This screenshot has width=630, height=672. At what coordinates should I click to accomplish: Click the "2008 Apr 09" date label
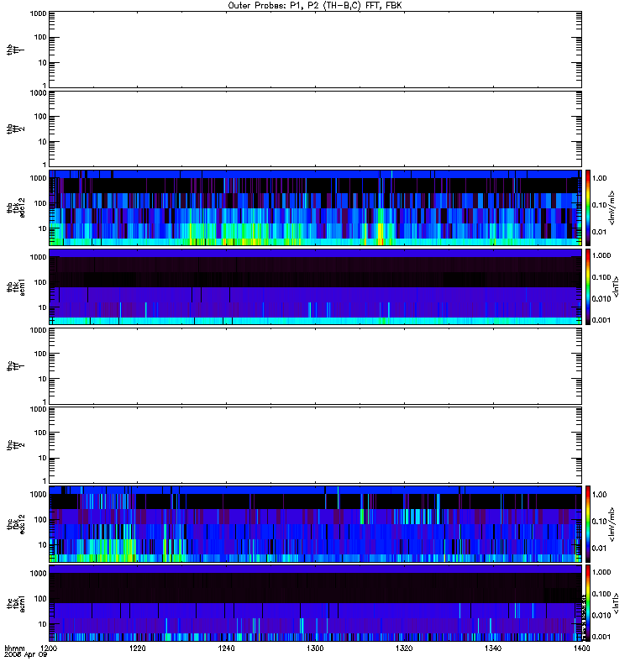pos(25,655)
